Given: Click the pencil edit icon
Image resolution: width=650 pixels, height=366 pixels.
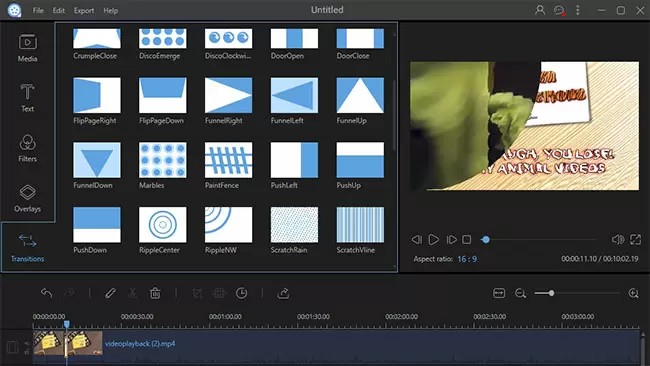Looking at the screenshot, I should point(110,293).
